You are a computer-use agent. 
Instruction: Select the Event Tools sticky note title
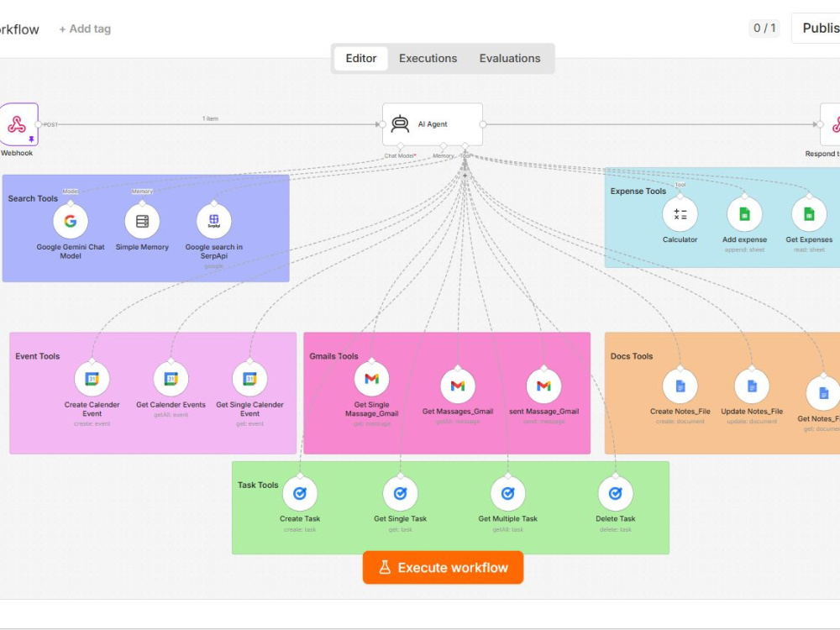pos(38,356)
